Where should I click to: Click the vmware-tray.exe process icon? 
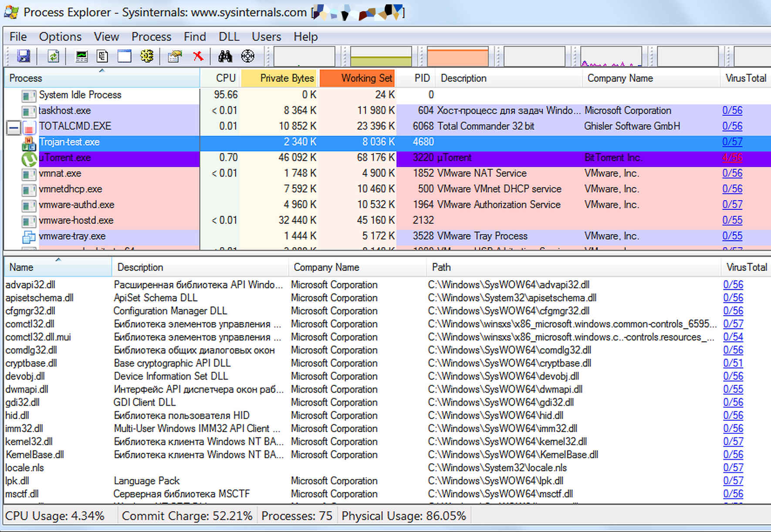point(29,237)
